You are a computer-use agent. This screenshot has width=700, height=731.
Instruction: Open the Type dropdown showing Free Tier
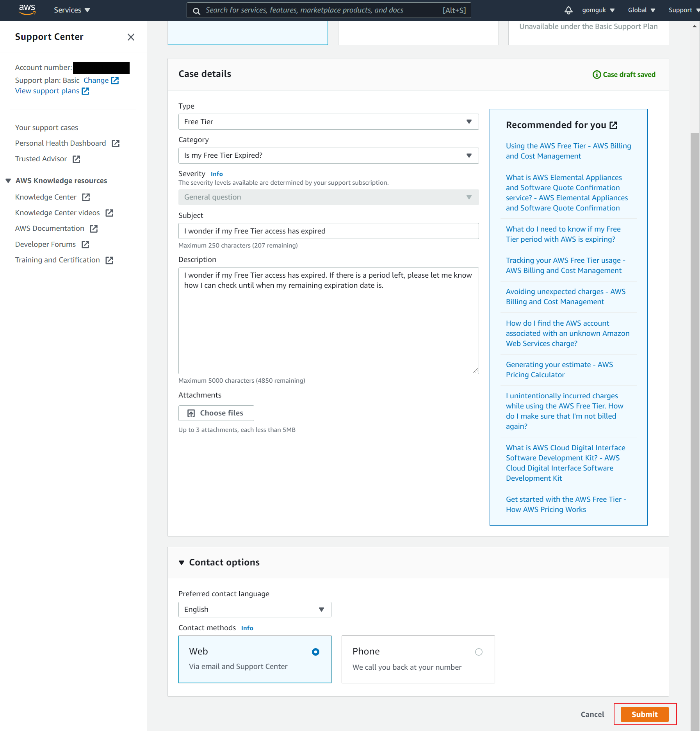[328, 122]
